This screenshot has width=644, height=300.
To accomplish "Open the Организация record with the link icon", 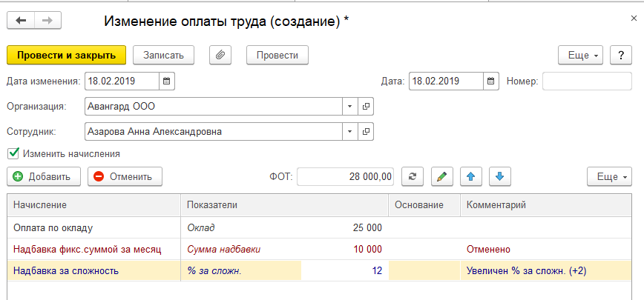I will (366, 107).
